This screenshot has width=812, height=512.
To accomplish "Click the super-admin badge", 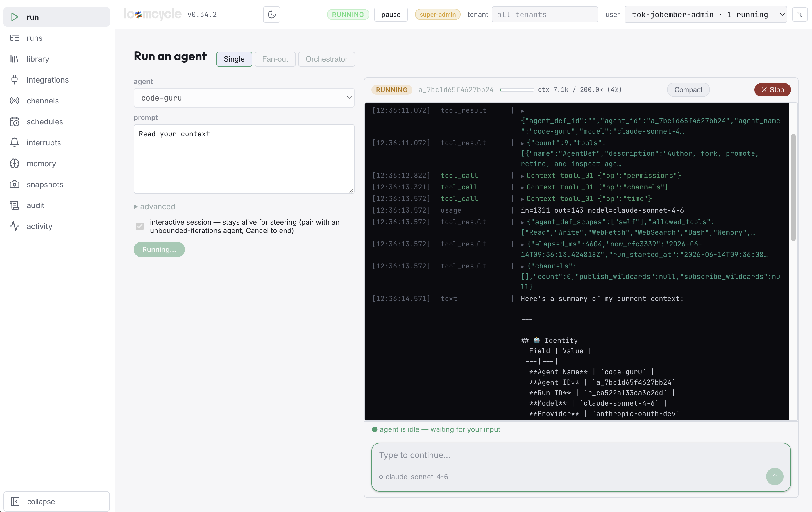I will [437, 15].
